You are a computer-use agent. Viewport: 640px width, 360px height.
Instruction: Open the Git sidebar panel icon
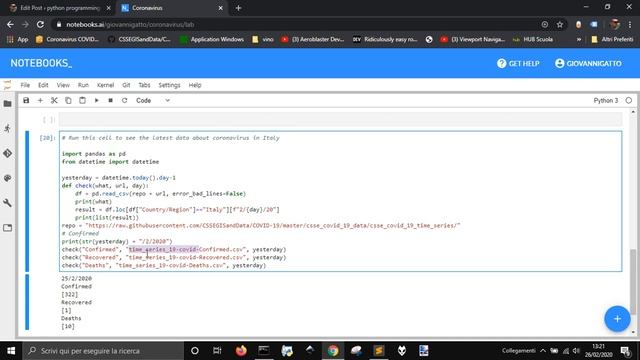click(7, 153)
